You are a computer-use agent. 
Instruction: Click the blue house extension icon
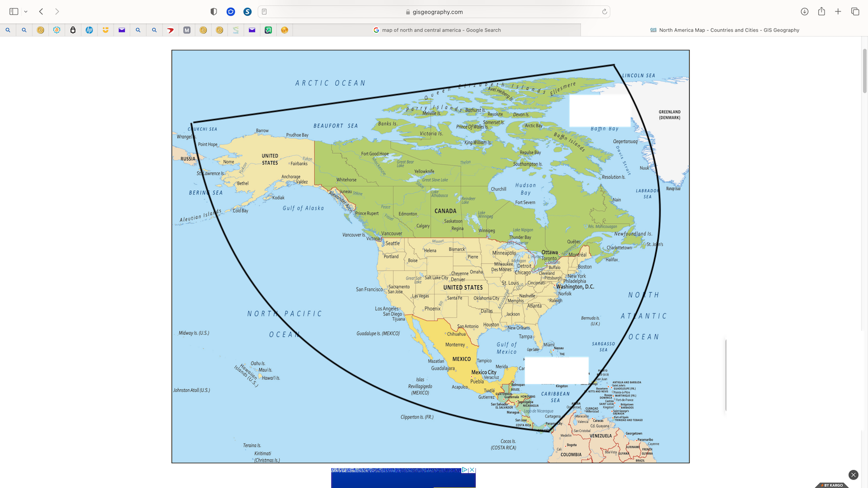point(231,11)
